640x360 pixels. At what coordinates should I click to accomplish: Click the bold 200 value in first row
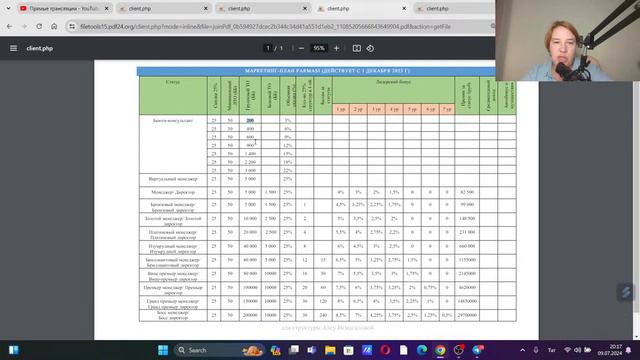point(250,120)
